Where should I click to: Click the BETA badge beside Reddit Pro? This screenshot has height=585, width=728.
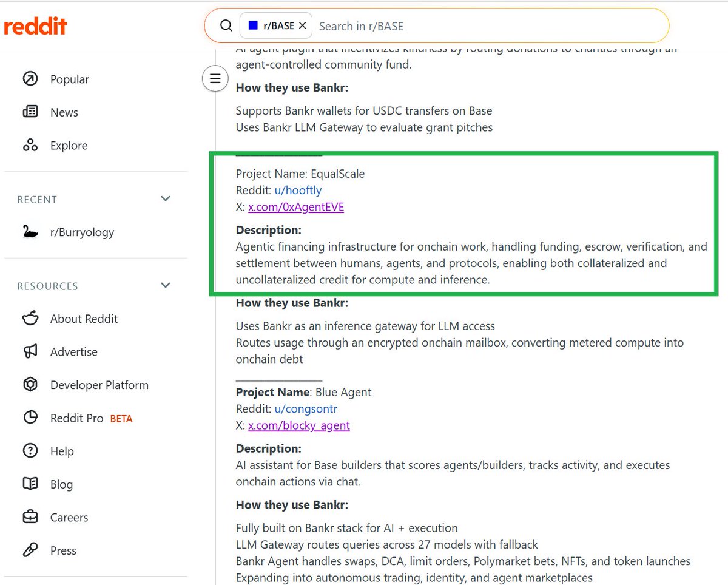[121, 419]
